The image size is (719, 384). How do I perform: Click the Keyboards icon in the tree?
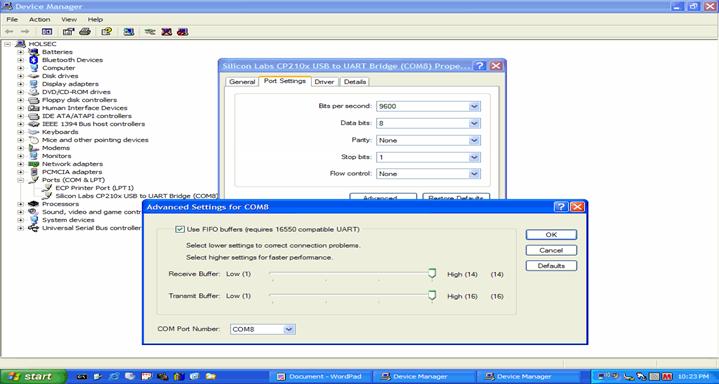click(x=33, y=132)
